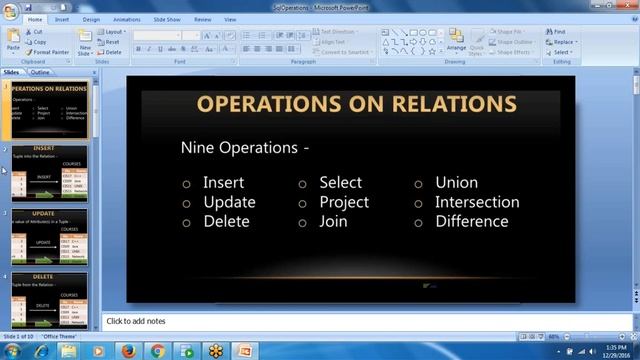Switch to Slide Sorter view button
The width and height of the screenshot is (640, 360).
point(532,337)
